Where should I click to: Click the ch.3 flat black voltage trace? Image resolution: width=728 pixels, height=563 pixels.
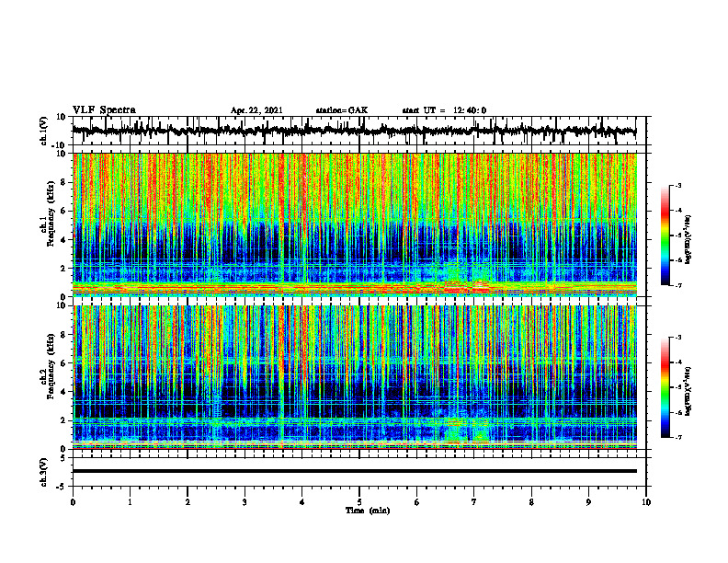(354, 471)
